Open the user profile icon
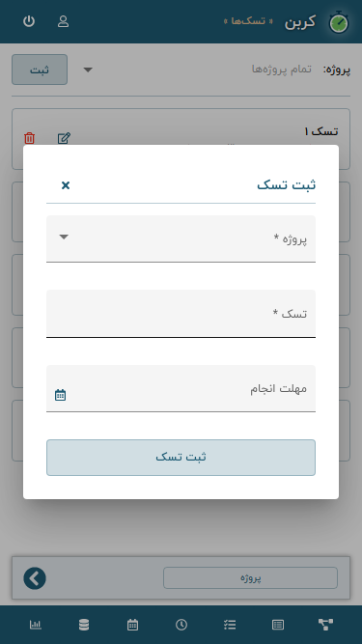Viewport: 362px width, 644px height. pos(63,21)
